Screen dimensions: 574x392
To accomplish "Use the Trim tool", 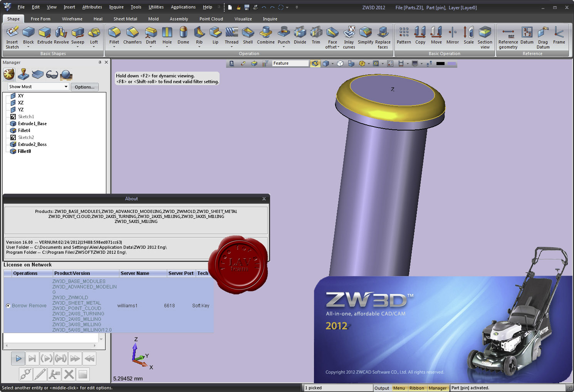I will tap(316, 35).
